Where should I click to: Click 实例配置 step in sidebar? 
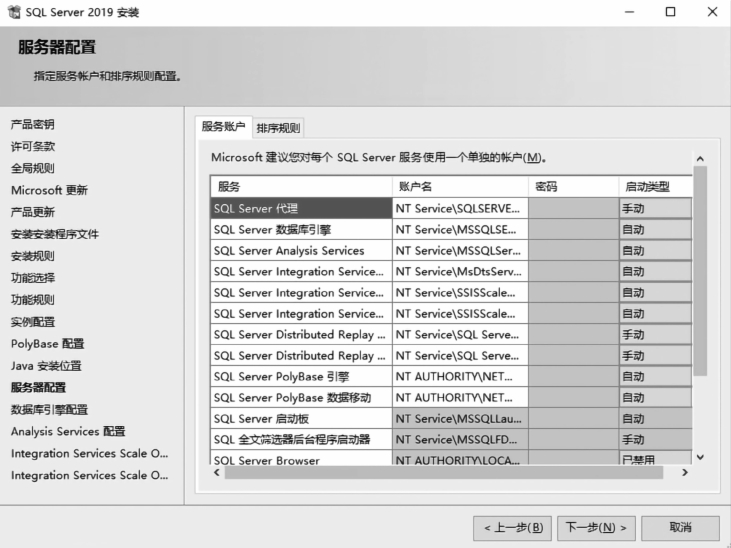pyautogui.click(x=33, y=322)
